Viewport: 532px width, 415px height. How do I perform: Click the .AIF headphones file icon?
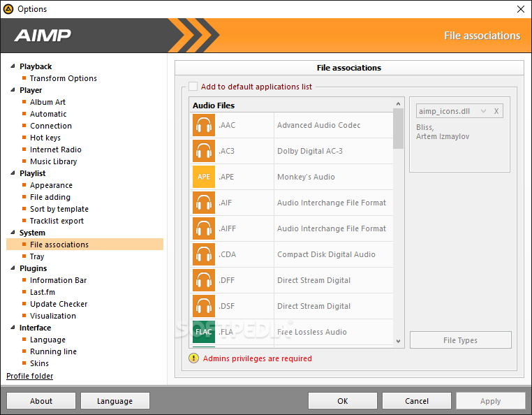[x=204, y=203]
